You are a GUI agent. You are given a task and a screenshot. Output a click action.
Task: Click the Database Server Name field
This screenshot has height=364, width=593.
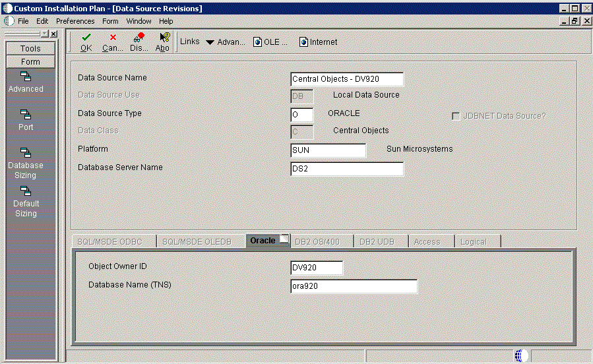pyautogui.click(x=347, y=169)
